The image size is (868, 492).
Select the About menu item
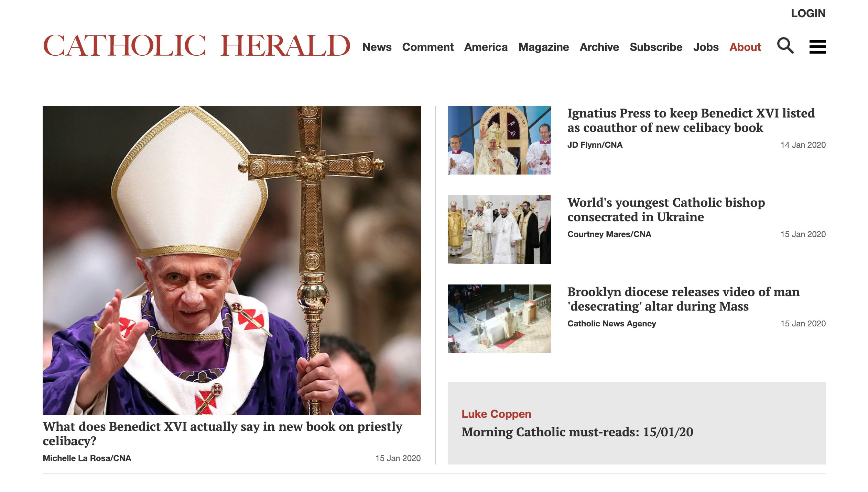745,47
